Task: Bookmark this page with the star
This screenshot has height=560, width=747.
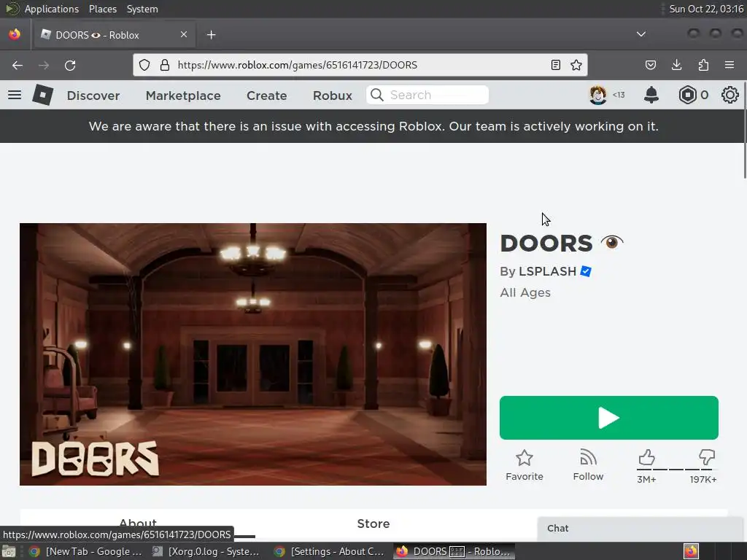Action: (576, 65)
